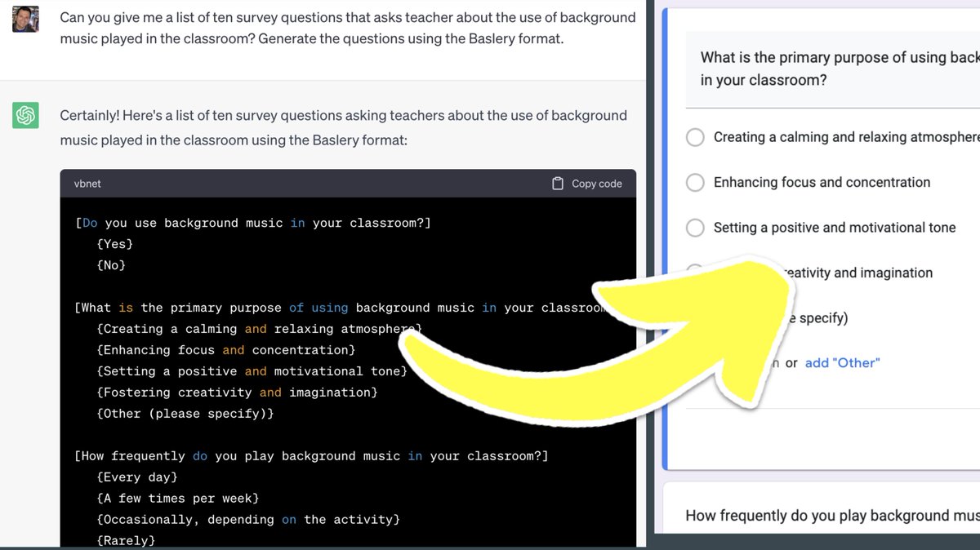Click form option text 'Enhancing focus and concentration'
This screenshot has width=980, height=550.
pos(822,182)
